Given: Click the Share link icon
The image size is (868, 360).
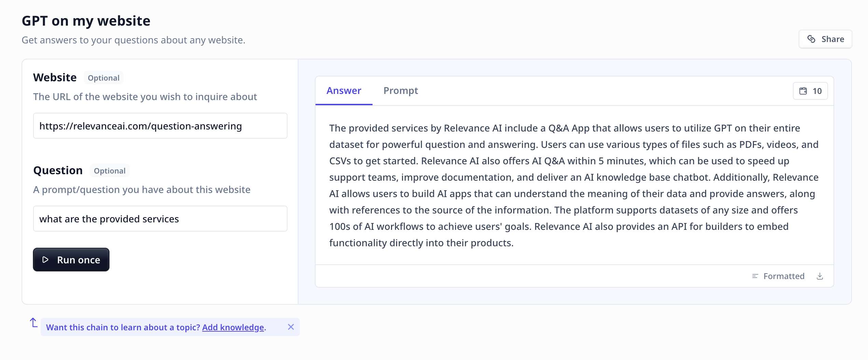Looking at the screenshot, I should coord(811,39).
